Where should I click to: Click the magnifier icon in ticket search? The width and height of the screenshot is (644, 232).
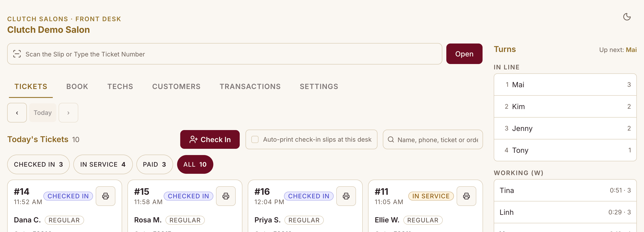[x=391, y=139]
